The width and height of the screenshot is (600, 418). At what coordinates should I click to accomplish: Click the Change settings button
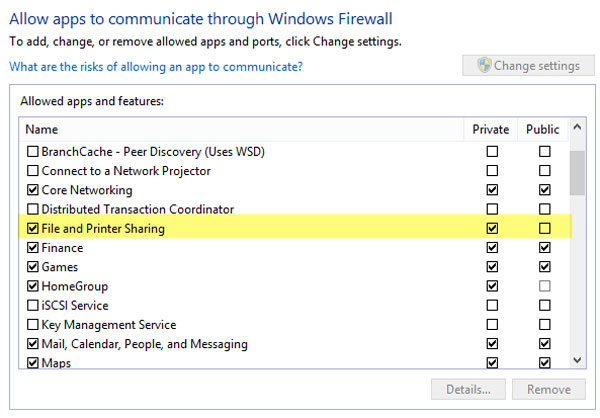[528, 66]
